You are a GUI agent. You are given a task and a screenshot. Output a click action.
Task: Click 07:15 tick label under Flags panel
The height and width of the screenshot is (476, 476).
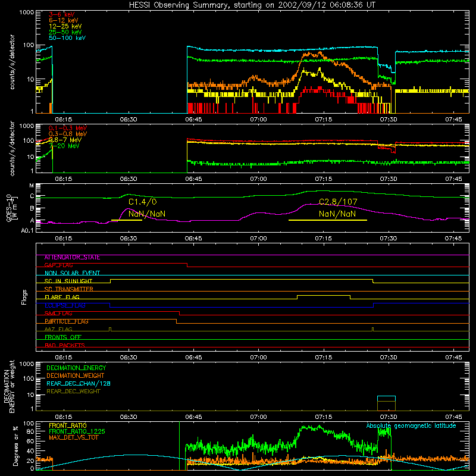click(323, 358)
